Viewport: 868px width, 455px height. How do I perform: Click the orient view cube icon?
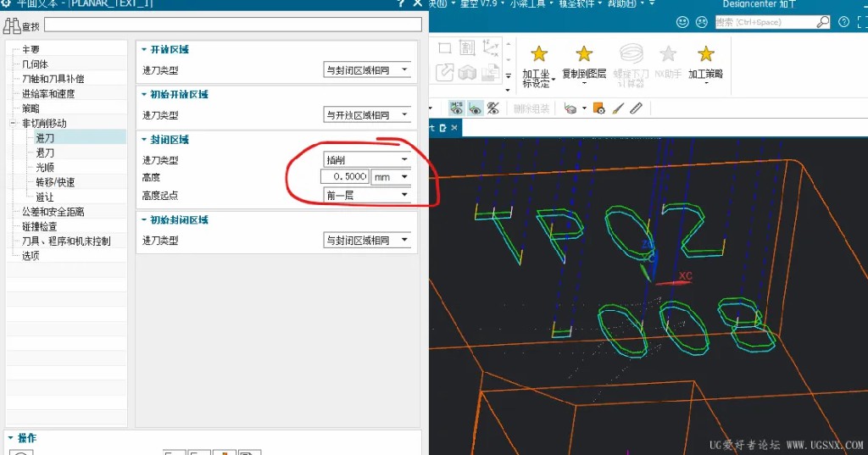click(x=570, y=108)
